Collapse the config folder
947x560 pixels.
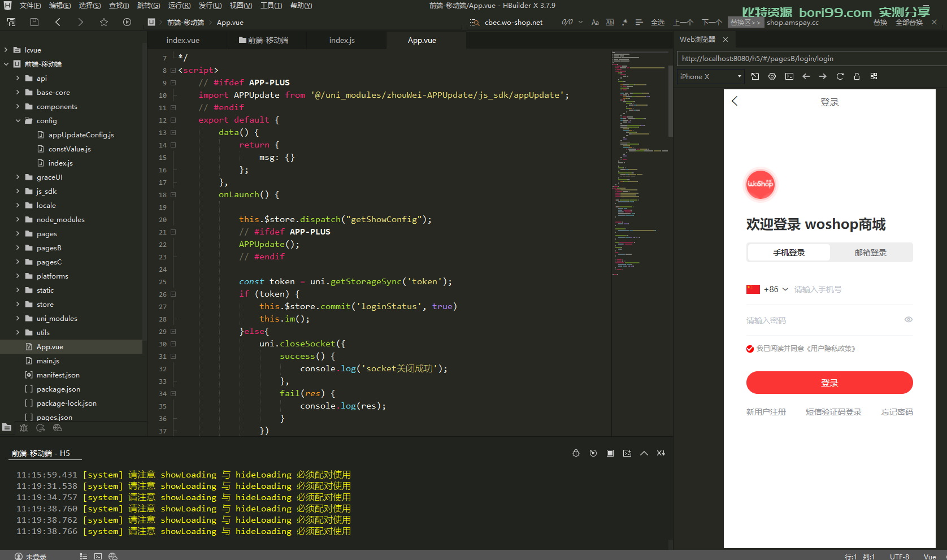click(x=18, y=120)
